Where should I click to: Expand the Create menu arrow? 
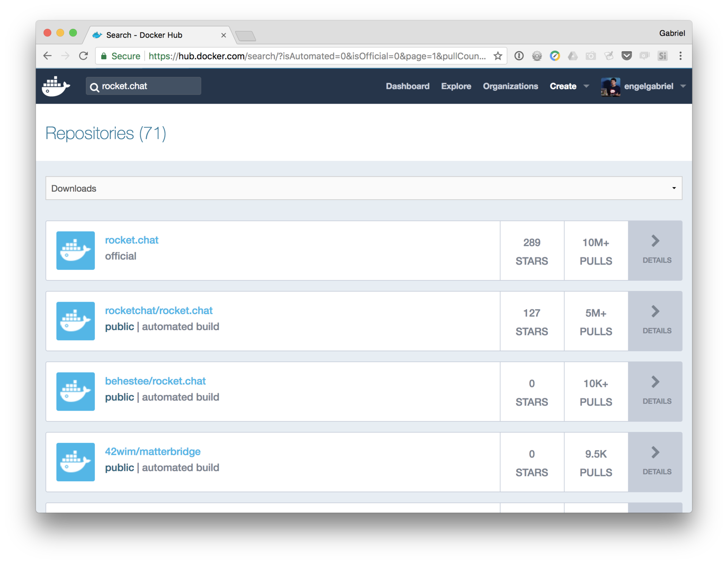pyautogui.click(x=586, y=86)
